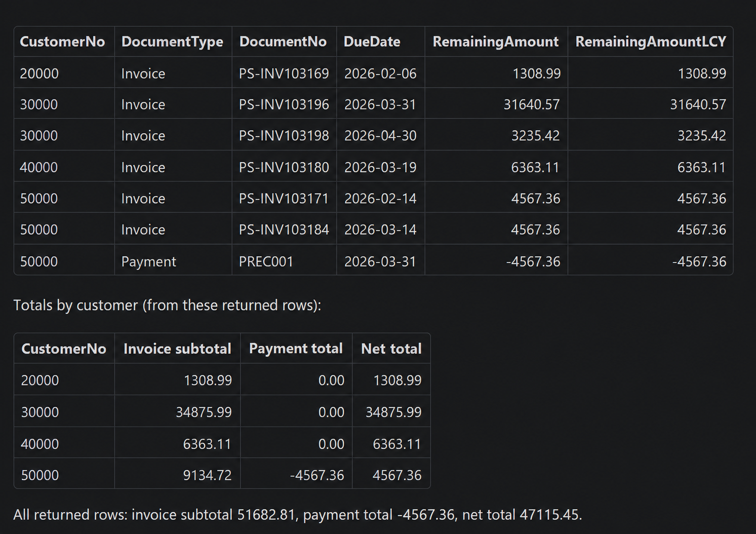This screenshot has width=756, height=534.
Task: Click the Payment total column header
Action: 296,349
